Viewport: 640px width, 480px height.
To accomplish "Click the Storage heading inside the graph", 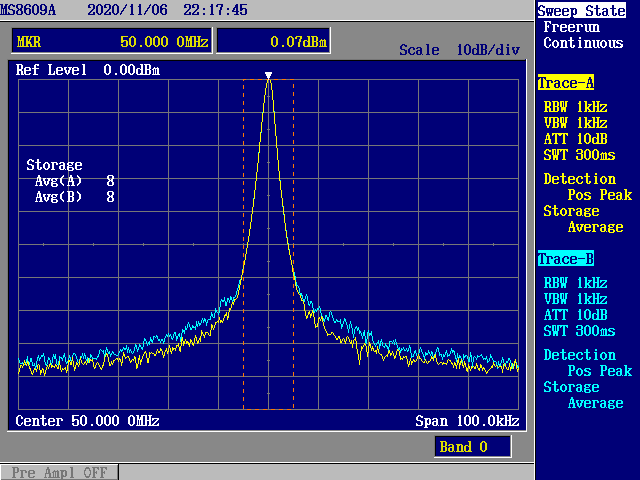I will click(54, 165).
